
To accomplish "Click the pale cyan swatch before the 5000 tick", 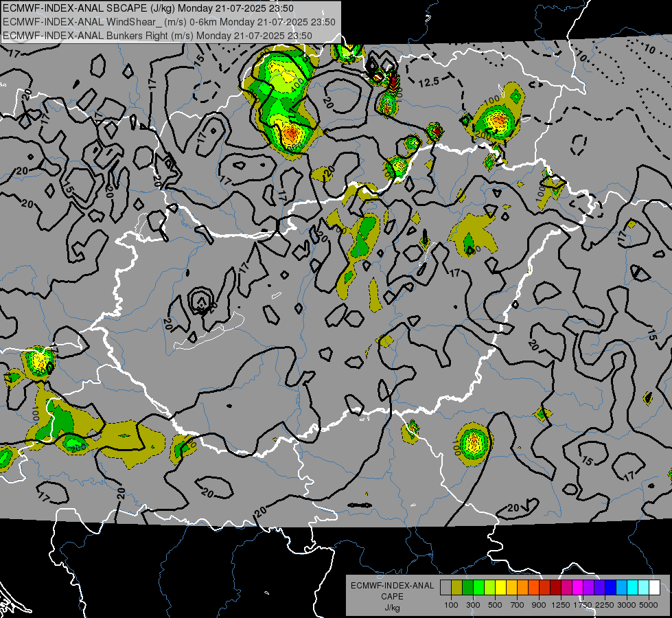I will (x=644, y=587).
